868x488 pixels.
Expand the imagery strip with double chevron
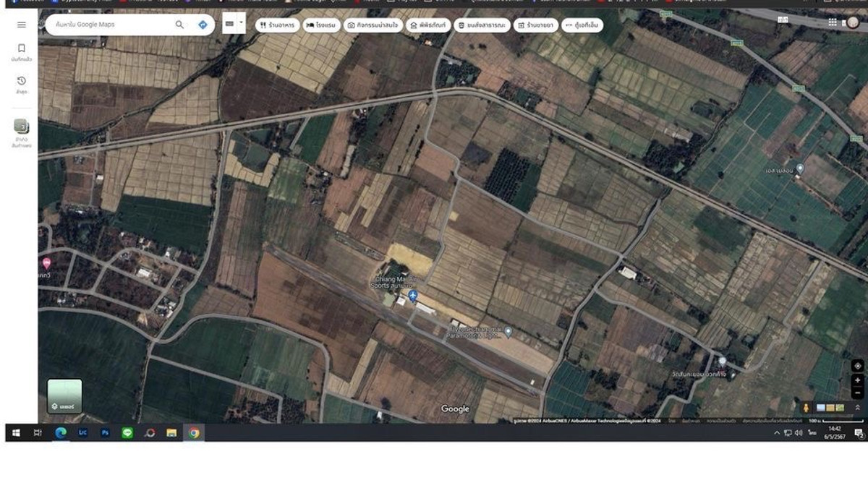(x=858, y=408)
